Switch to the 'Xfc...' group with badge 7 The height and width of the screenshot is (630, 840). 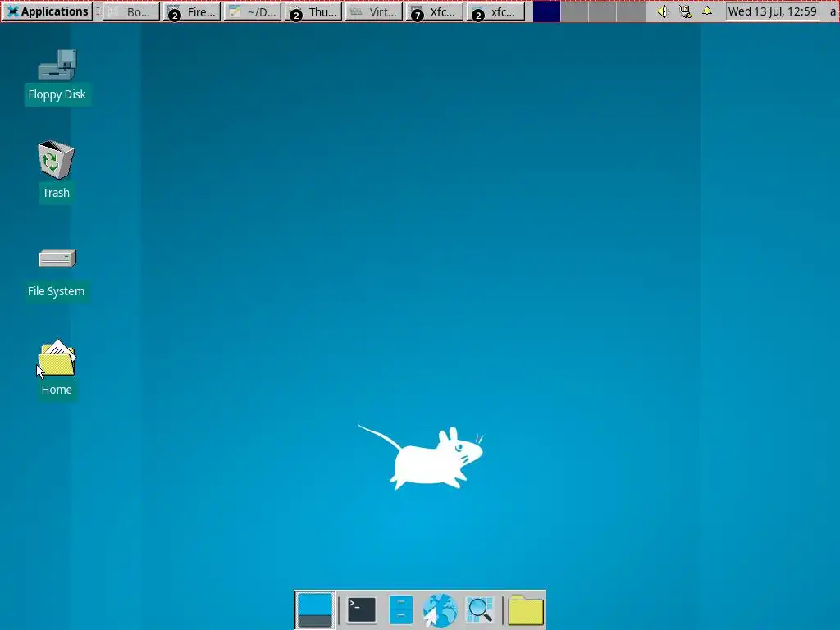point(435,11)
